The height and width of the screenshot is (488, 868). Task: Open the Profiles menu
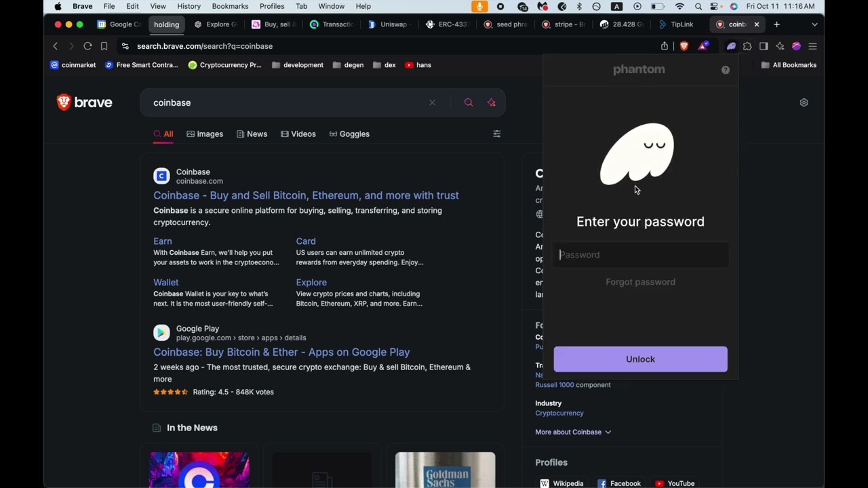point(272,6)
